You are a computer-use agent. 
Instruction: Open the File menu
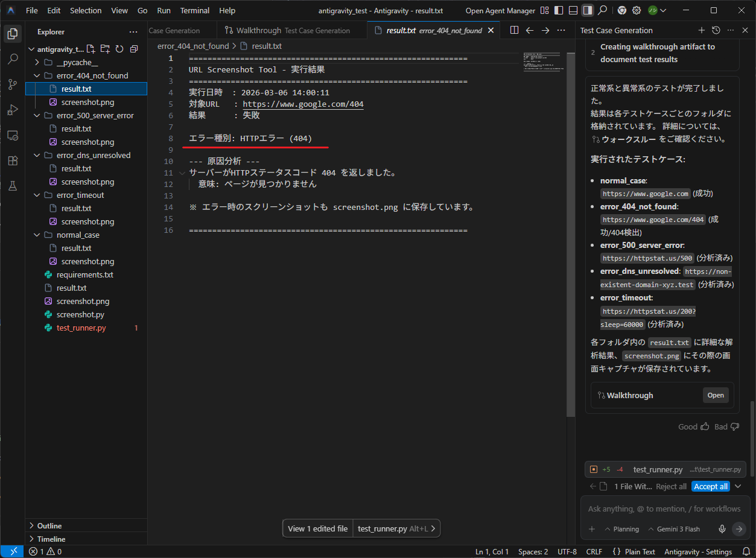[32, 10]
